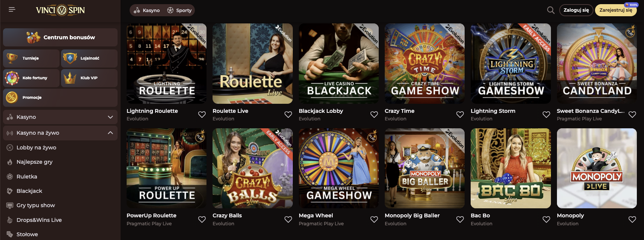Click the Zarejestruj się button
The height and width of the screenshot is (240, 644).
pos(615,10)
